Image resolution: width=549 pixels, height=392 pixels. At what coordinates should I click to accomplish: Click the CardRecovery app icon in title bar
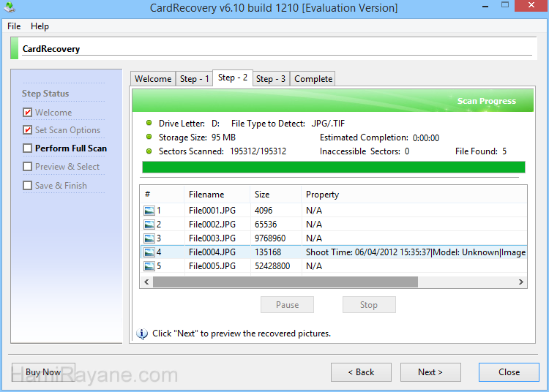(x=10, y=7)
